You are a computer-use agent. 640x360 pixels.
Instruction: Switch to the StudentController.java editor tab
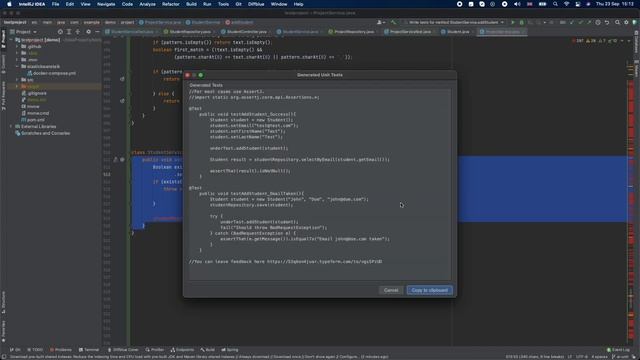247,32
